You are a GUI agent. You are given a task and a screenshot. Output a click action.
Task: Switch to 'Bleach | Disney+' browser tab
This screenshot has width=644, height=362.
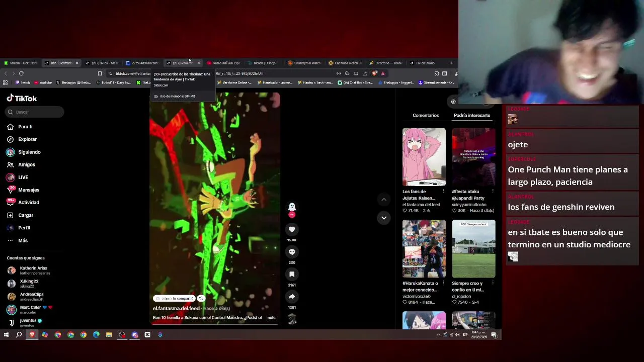click(x=263, y=63)
